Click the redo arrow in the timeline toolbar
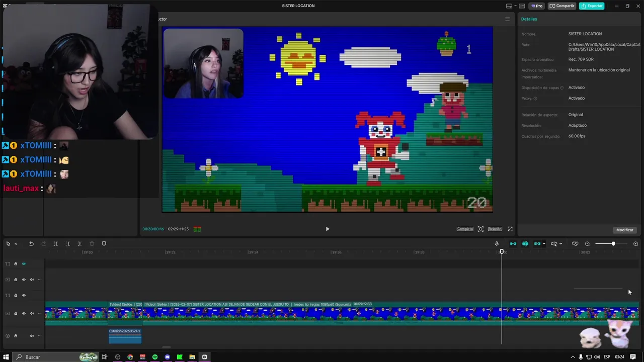644x362 pixels. click(43, 244)
